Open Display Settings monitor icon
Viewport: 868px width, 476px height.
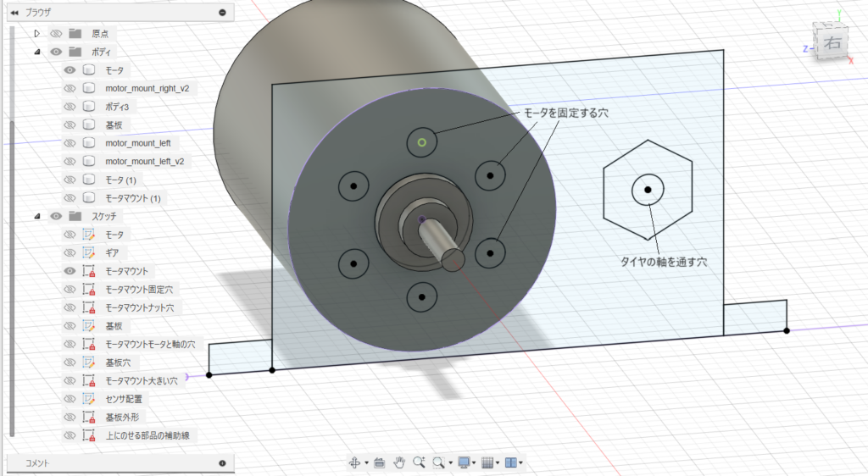click(464, 462)
